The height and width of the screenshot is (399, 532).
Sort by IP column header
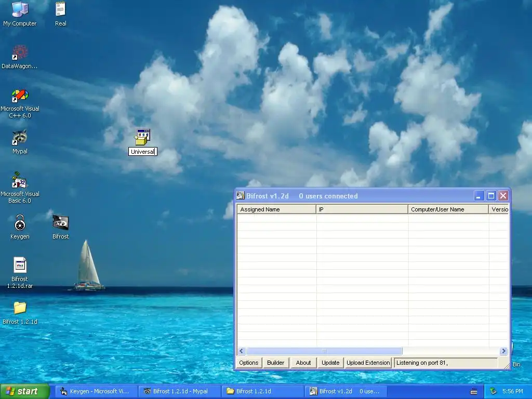point(362,209)
